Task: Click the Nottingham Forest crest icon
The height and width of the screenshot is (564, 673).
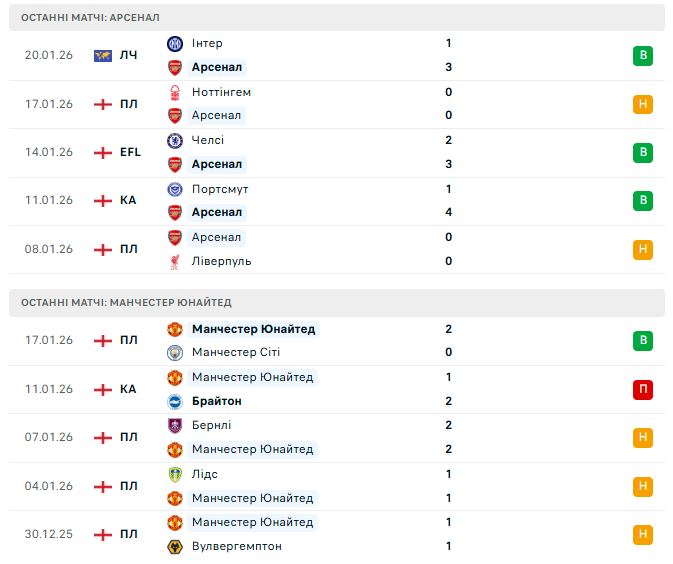Action: coord(174,92)
